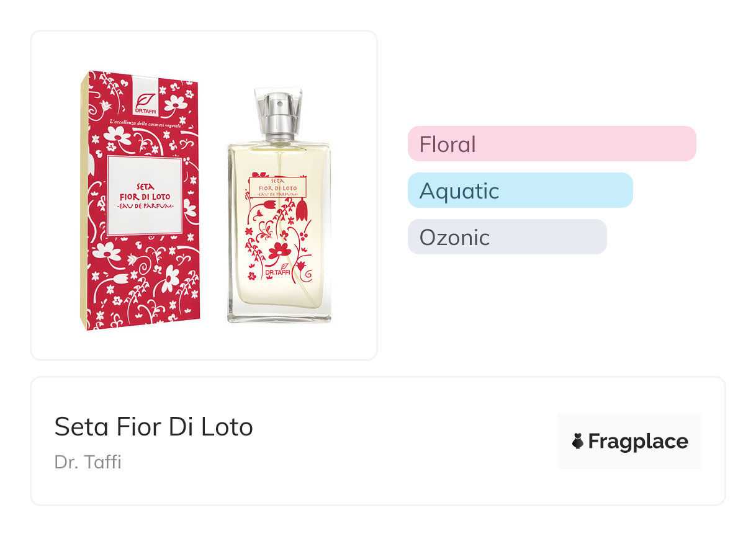This screenshot has height=536, width=756.
Task: Click the white label on the red box
Action: (x=144, y=196)
